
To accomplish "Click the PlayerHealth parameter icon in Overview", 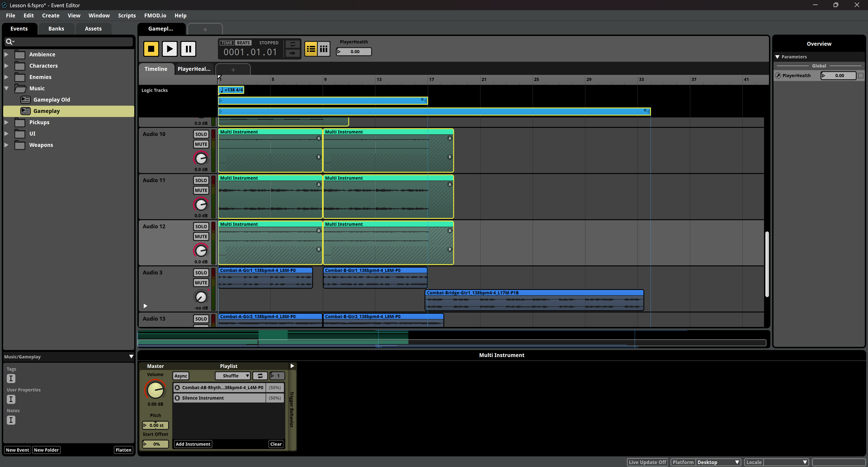I will [778, 76].
